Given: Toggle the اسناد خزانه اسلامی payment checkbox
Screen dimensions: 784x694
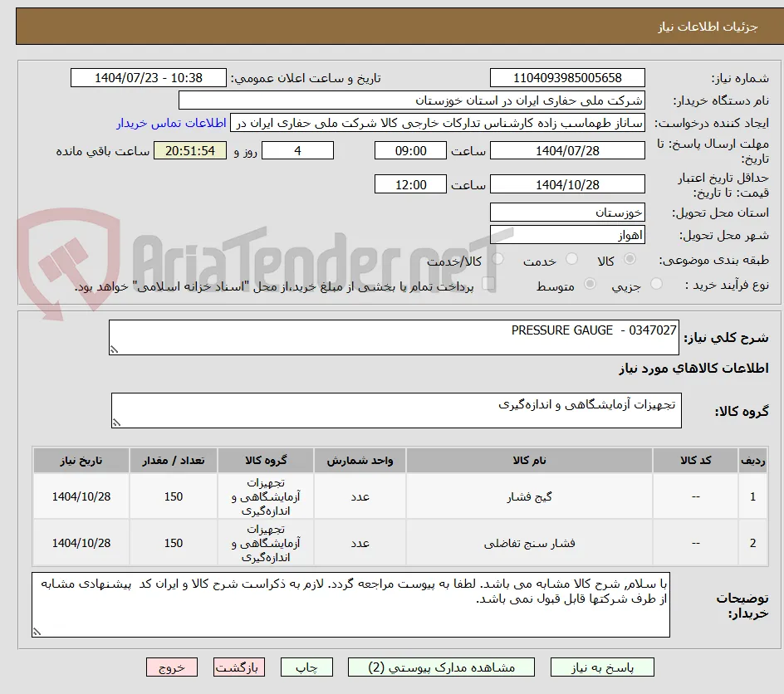Looking at the screenshot, I should [x=488, y=284].
